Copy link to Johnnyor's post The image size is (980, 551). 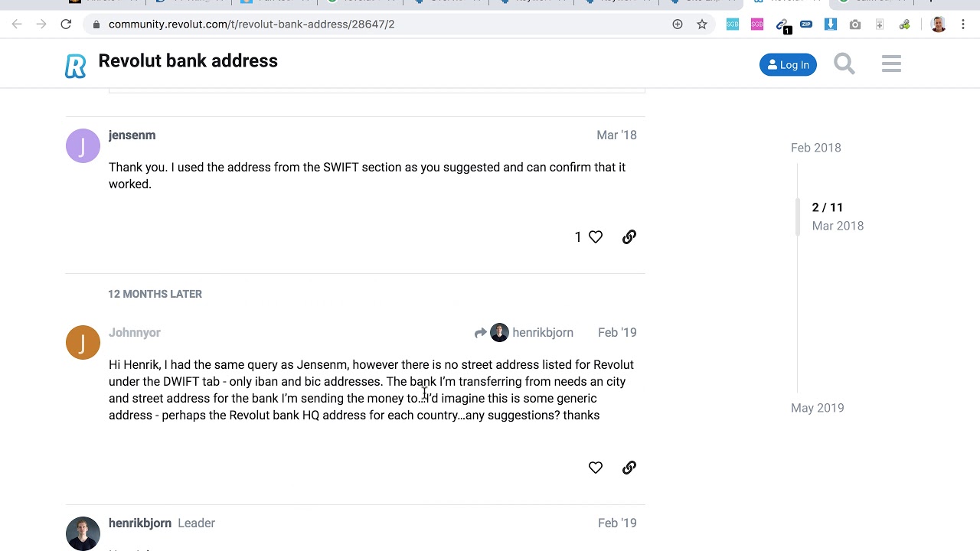click(x=629, y=468)
